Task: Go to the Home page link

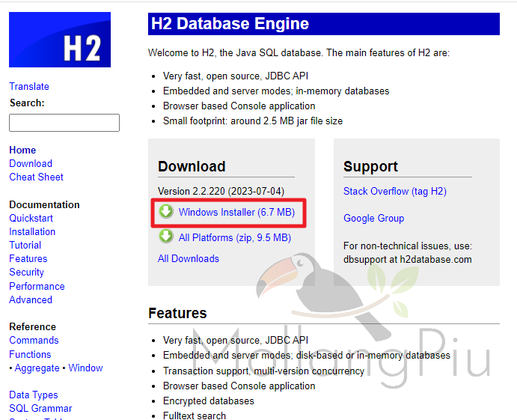Action: pyautogui.click(x=22, y=150)
